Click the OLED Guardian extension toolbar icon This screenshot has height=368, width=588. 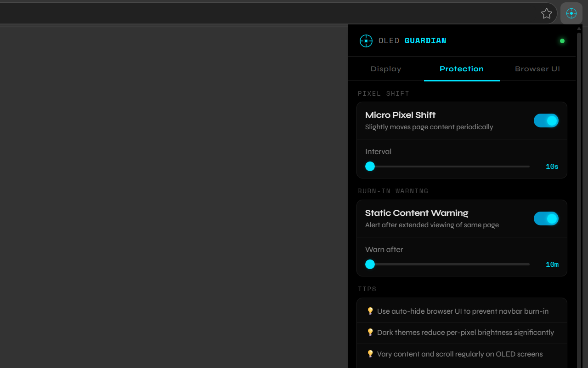(571, 13)
